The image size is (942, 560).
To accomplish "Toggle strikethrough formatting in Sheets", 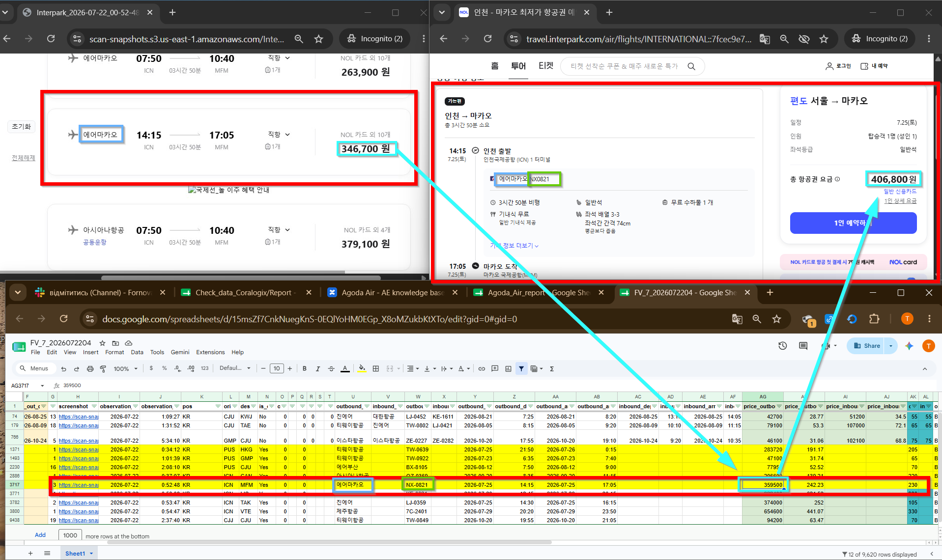I will coord(331,368).
